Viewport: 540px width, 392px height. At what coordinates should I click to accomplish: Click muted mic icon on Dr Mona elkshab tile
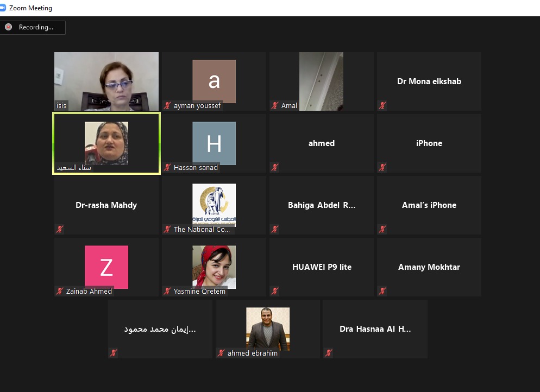[x=382, y=106]
